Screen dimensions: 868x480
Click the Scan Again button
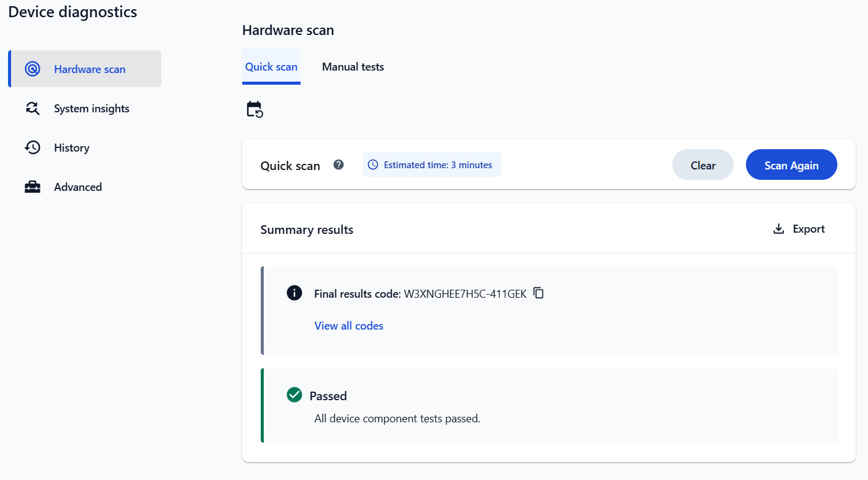click(x=791, y=165)
